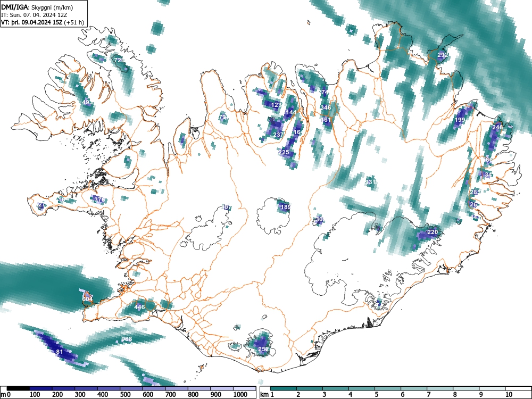Select the '292' label in the far northeast
Screen dimensions: 532x399
pos(443,55)
